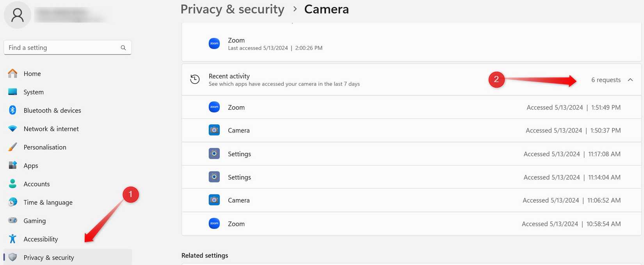The width and height of the screenshot is (644, 265).
Task: Click the search magnifier in Find a setting
Action: [123, 47]
